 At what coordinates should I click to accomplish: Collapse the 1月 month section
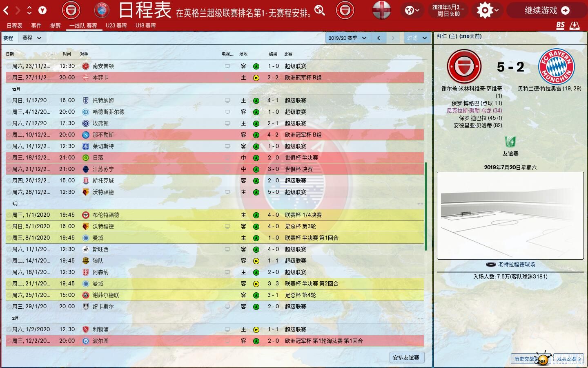click(x=420, y=204)
